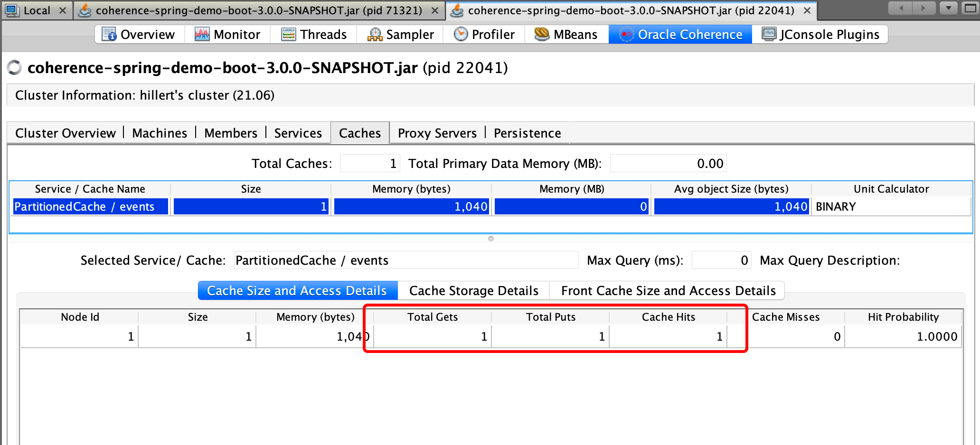This screenshot has width=980, height=445.
Task: Click the Overview tab icon
Action: pyautogui.click(x=109, y=35)
